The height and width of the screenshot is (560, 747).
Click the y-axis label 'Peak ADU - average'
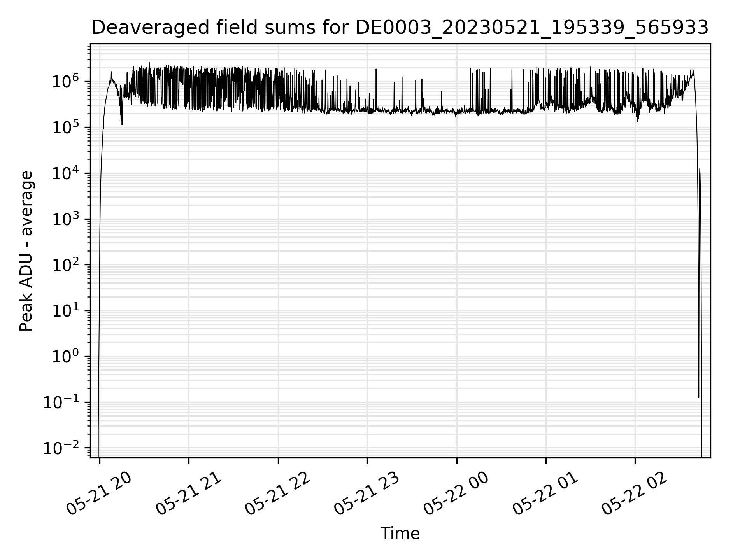click(26, 251)
